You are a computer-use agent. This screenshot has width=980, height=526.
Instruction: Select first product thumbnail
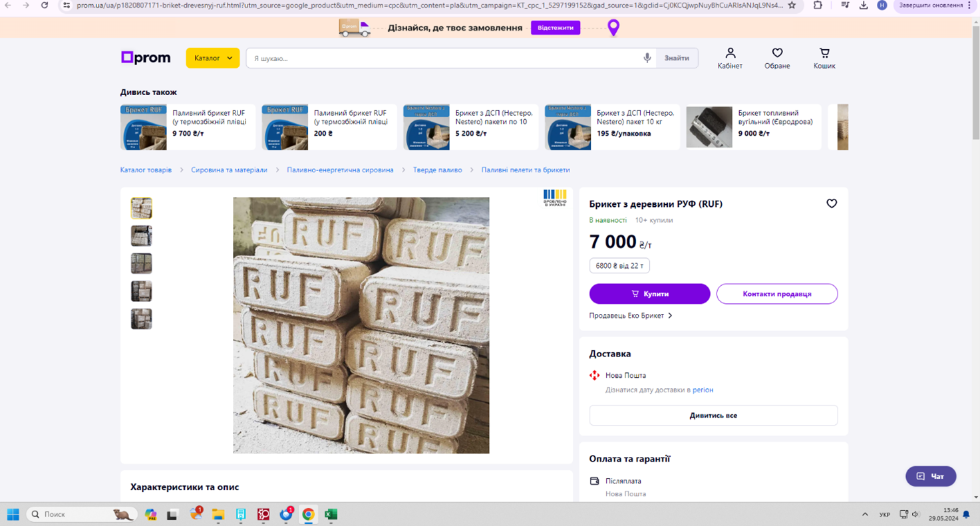tap(141, 208)
